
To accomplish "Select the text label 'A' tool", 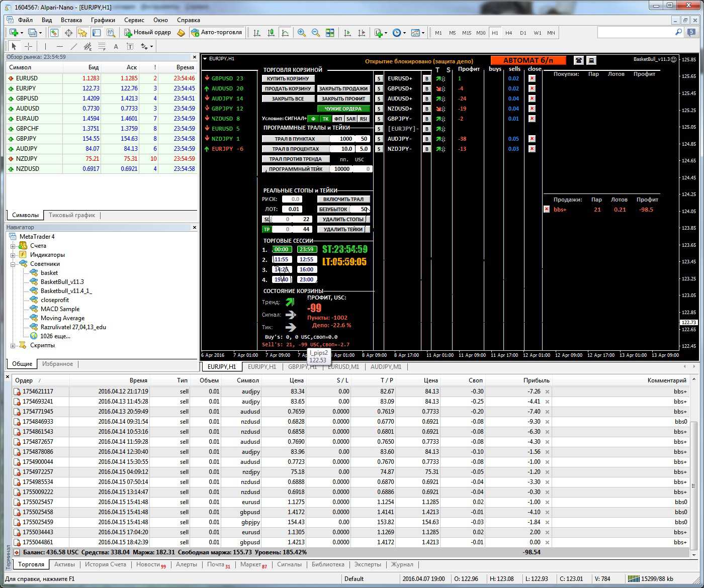I will click(116, 46).
